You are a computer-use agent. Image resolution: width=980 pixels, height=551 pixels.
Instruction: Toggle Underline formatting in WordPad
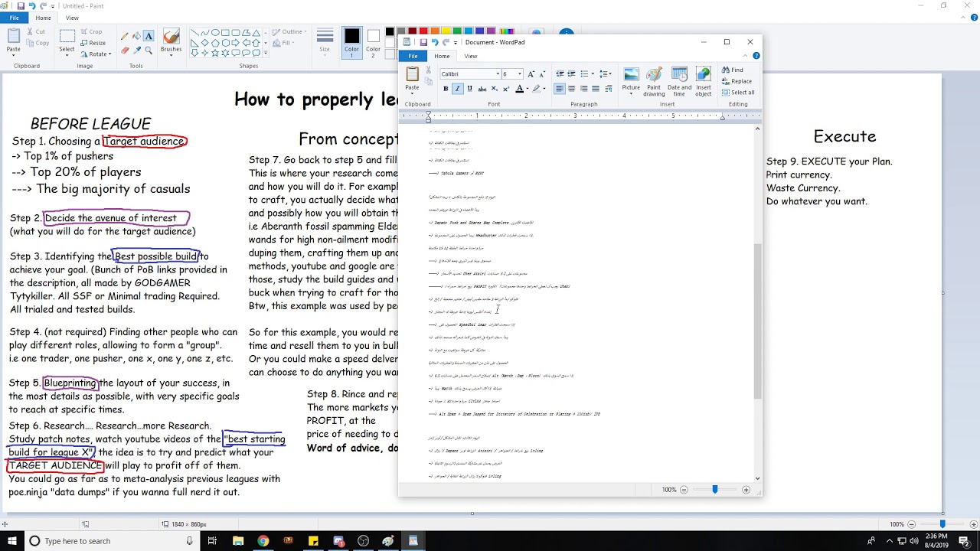click(469, 89)
